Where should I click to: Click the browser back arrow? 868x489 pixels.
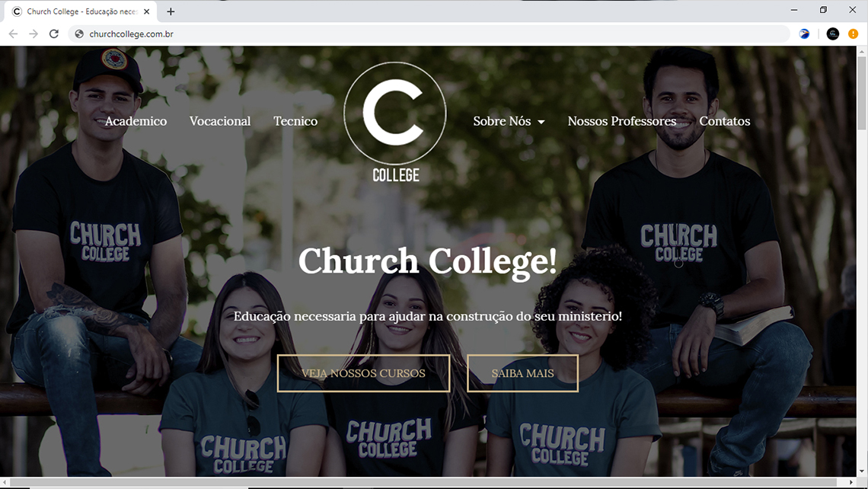click(x=13, y=34)
